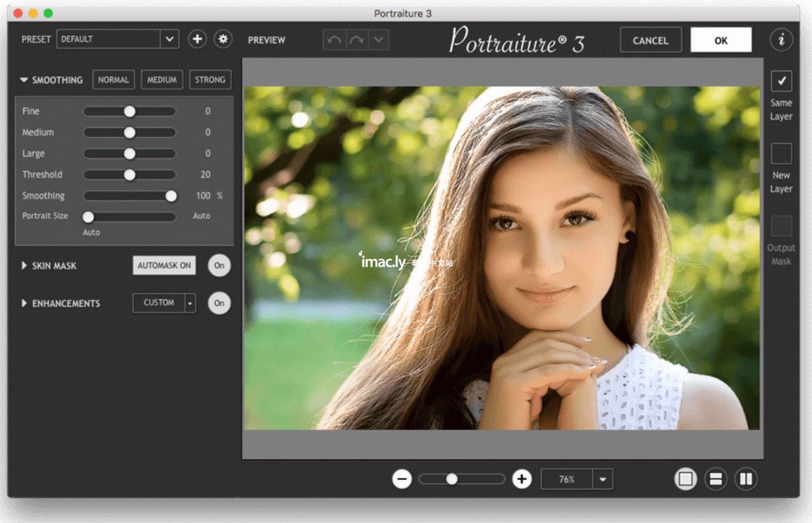Expand the Enhancements section
This screenshot has width=812, height=523.
pyautogui.click(x=25, y=303)
